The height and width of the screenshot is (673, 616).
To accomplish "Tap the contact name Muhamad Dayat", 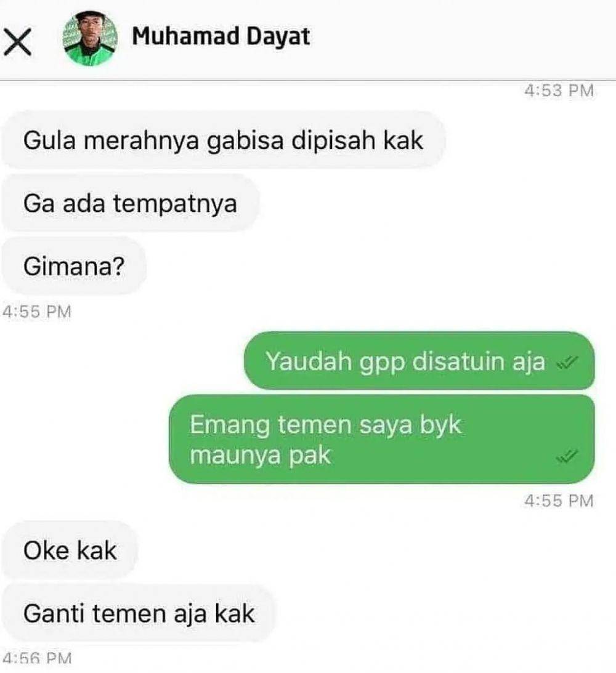I will point(221,36).
